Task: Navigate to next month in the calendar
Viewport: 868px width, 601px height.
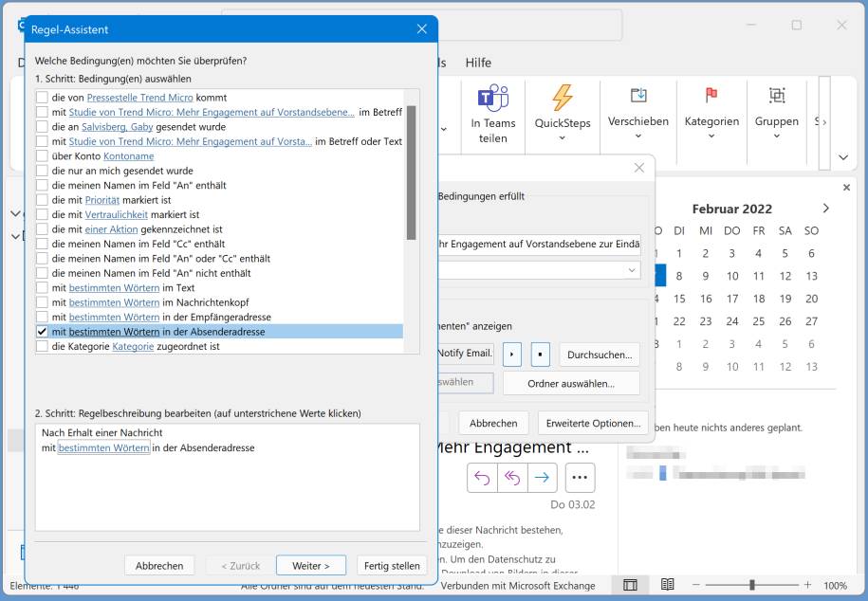Action: click(x=824, y=209)
